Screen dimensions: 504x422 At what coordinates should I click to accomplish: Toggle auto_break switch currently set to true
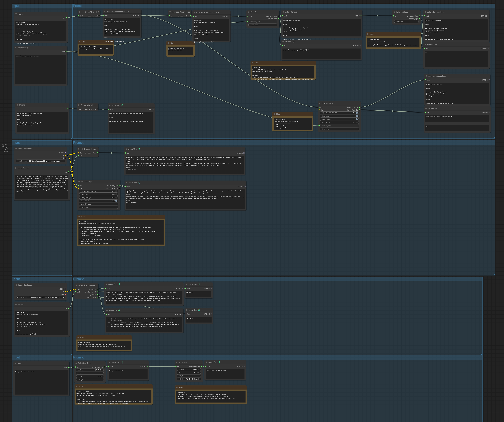point(116,201)
